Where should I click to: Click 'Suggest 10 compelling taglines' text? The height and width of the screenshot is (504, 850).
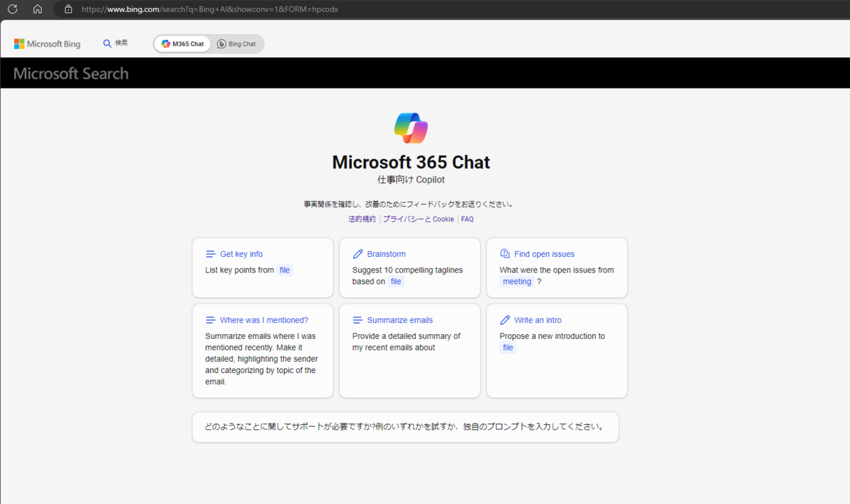click(406, 270)
